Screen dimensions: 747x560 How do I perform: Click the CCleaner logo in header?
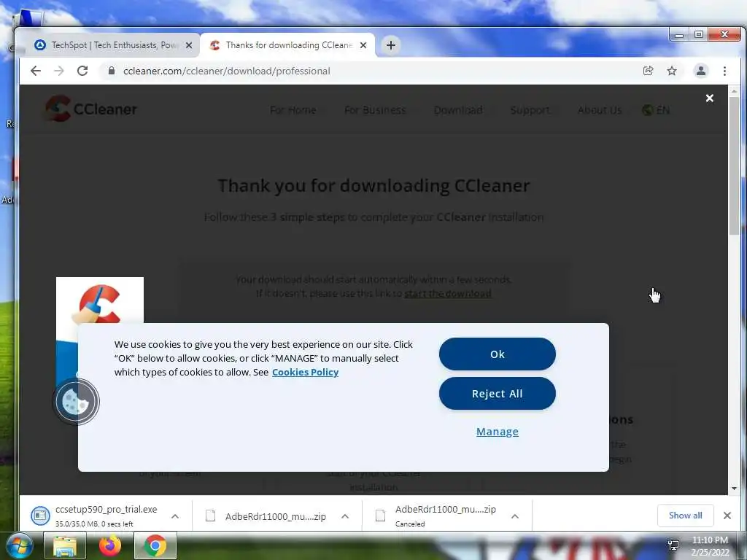coord(91,109)
